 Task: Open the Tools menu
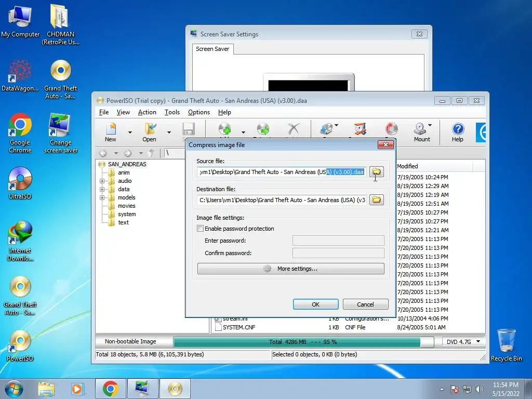(x=172, y=112)
